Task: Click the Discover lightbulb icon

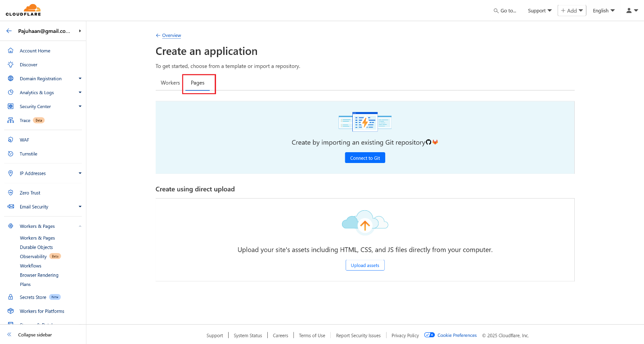Action: [x=11, y=65]
